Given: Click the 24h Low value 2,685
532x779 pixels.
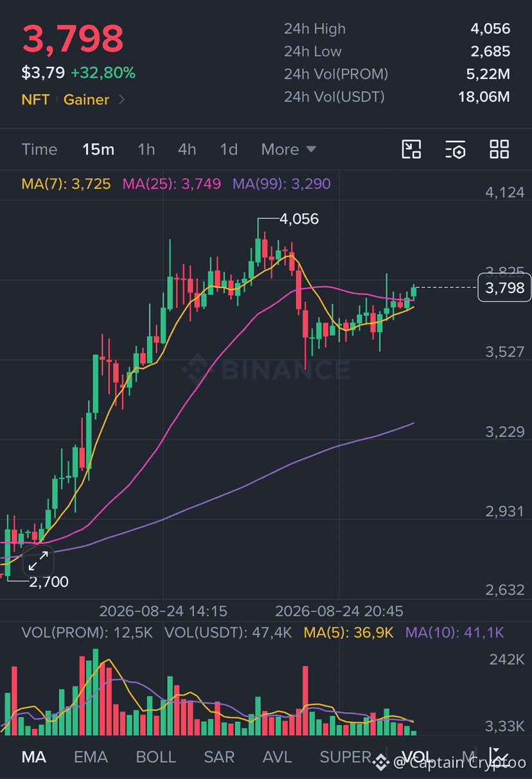Looking at the screenshot, I should 490,51.
